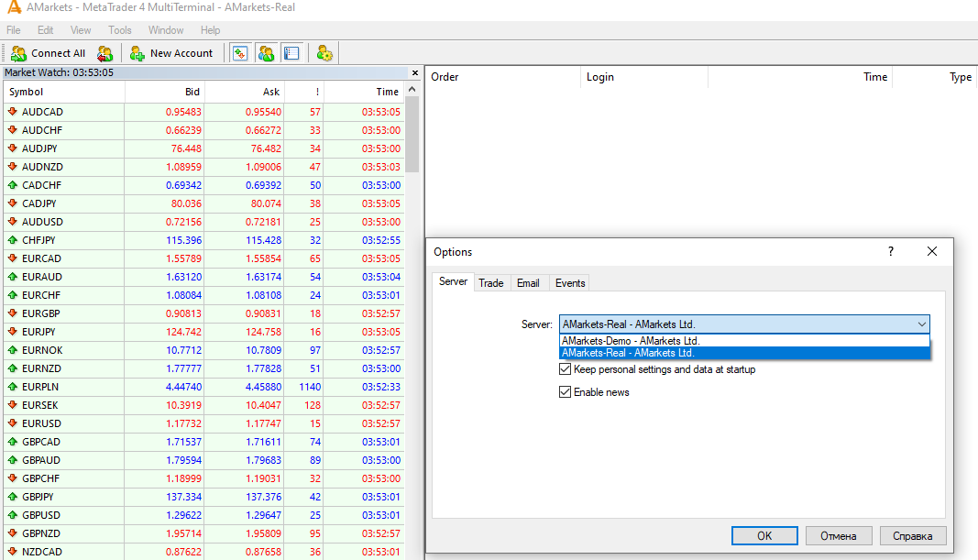This screenshot has height=560, width=978.
Task: Open Options via the gear user icon
Action: pyautogui.click(x=324, y=53)
